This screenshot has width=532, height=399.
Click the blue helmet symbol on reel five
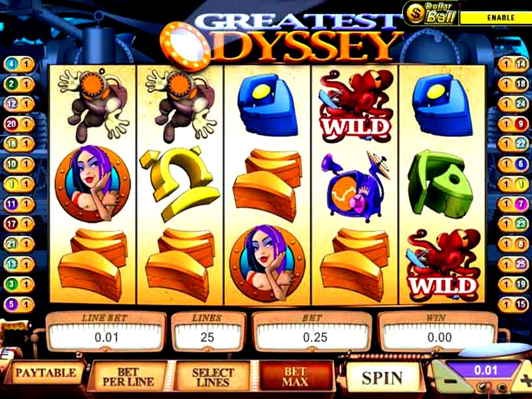click(x=442, y=104)
